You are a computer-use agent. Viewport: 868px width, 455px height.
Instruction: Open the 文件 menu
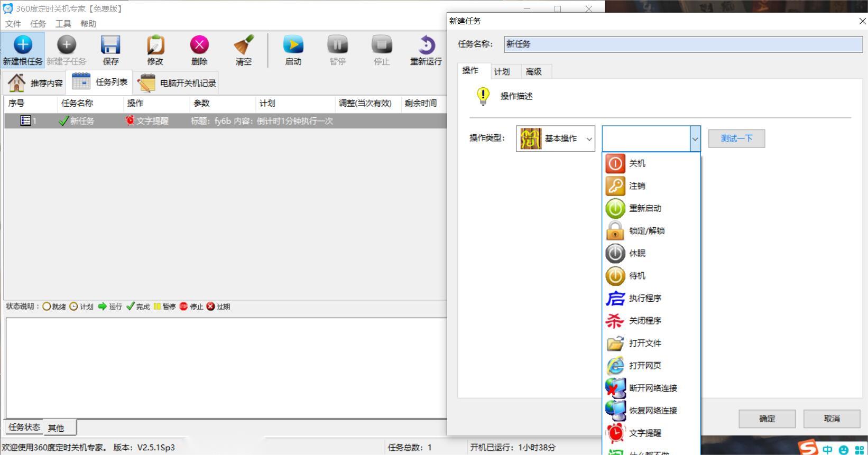pos(13,24)
